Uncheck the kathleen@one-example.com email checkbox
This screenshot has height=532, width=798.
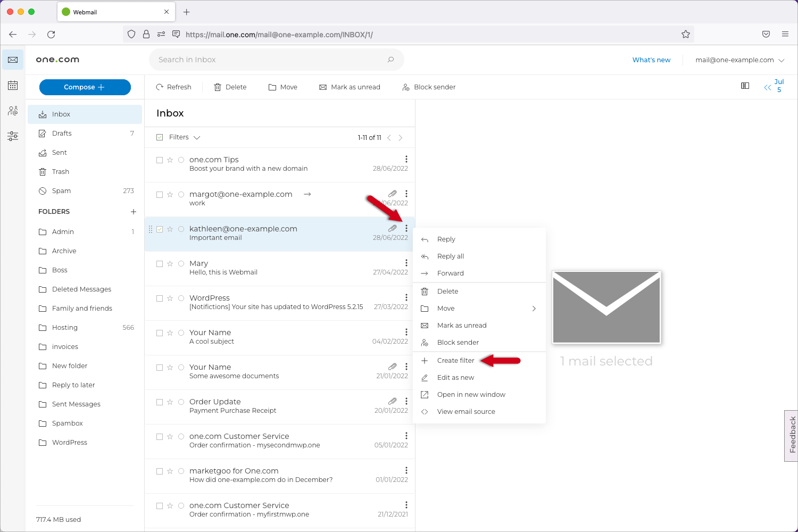pos(160,229)
